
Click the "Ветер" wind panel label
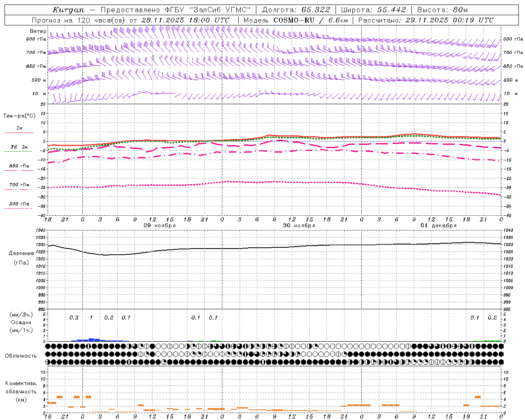(38, 31)
